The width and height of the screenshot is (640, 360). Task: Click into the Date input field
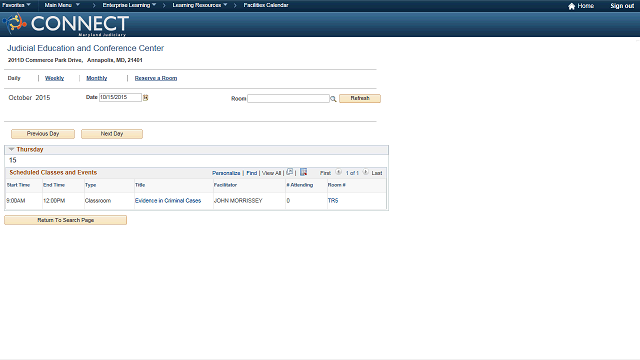click(120, 98)
